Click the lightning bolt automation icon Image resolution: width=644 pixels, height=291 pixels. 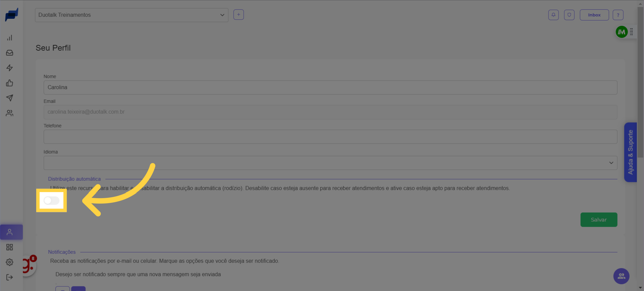tap(9, 68)
